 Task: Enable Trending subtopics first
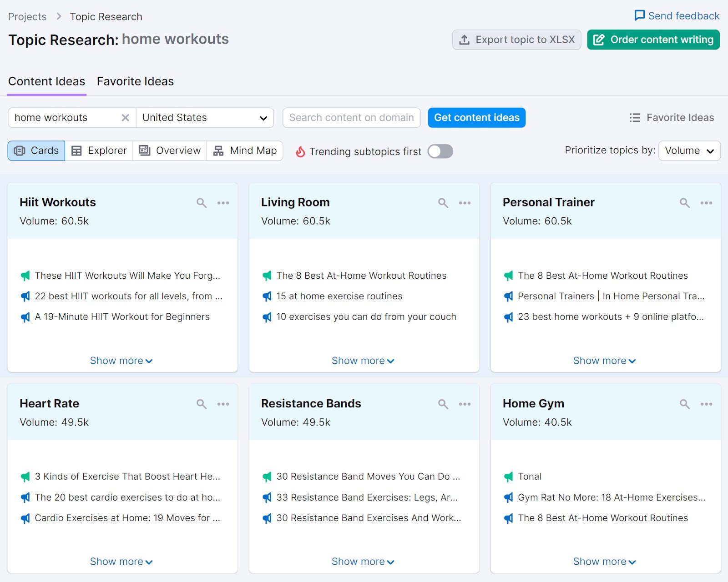(440, 151)
